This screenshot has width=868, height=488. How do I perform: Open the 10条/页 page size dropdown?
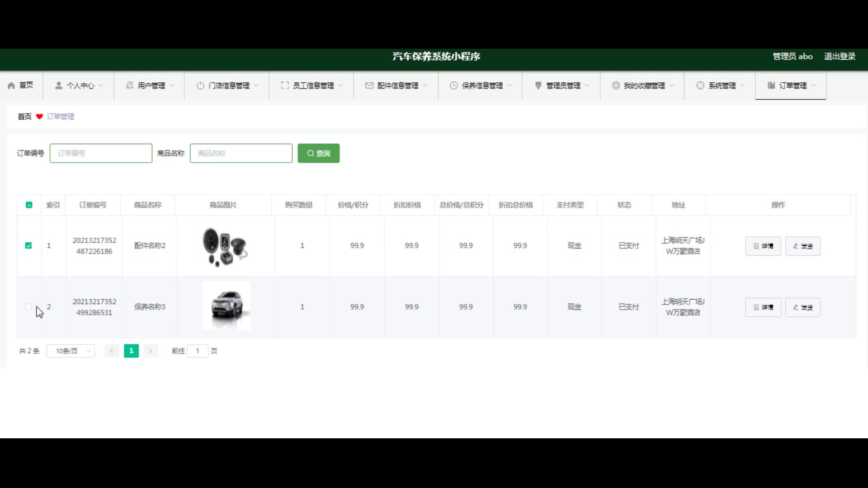[71, 351]
